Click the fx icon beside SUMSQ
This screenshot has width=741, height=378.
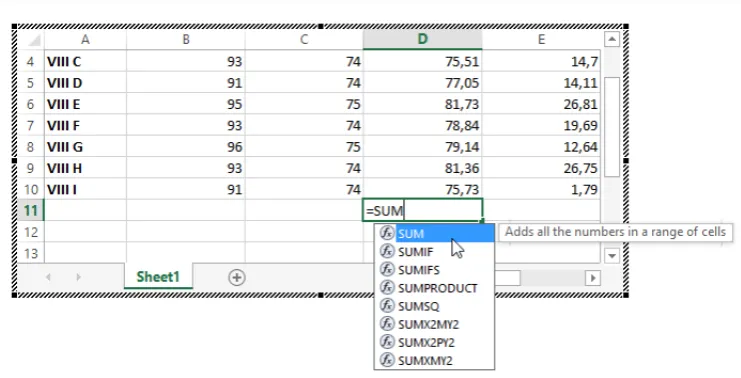pos(387,306)
